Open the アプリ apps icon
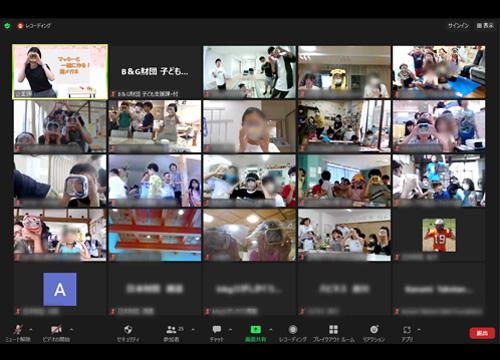Screen dimensions: 500x360 click(407, 330)
